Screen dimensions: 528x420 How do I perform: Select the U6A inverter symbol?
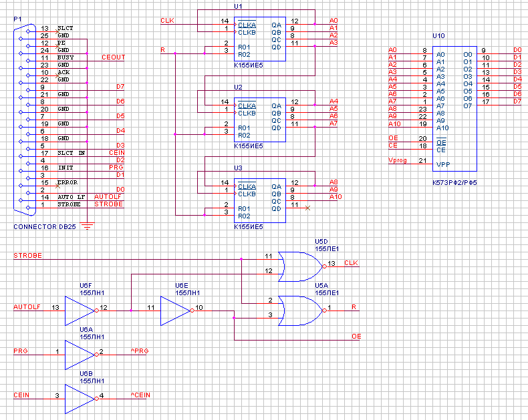tap(79, 352)
